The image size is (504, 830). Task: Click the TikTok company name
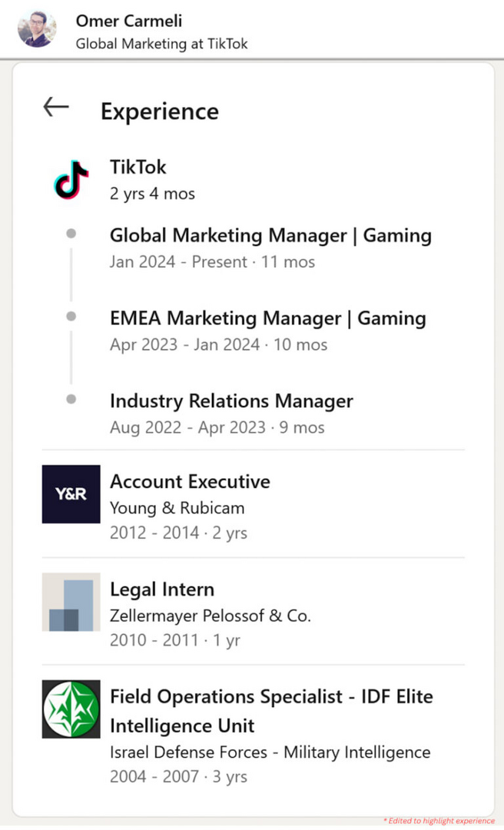[x=138, y=167]
